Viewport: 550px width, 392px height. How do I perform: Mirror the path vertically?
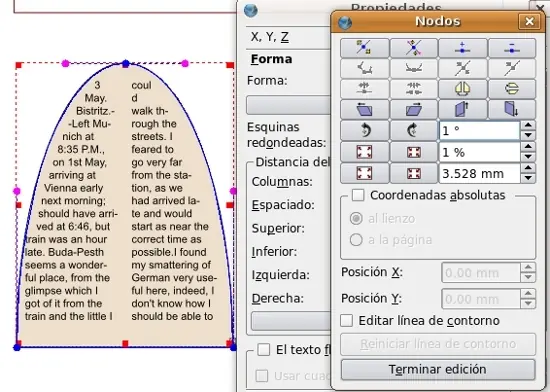512,89
